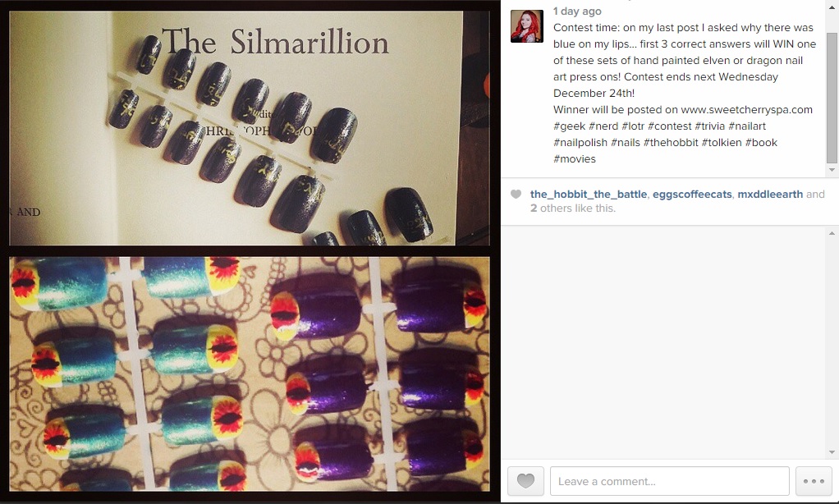Select the #tolkien hashtag
The width and height of the screenshot is (839, 504).
(722, 143)
